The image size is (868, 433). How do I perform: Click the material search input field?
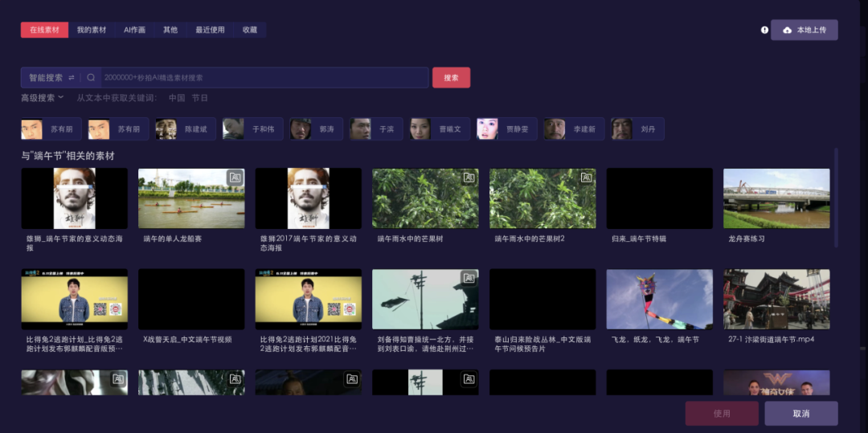pyautogui.click(x=264, y=77)
